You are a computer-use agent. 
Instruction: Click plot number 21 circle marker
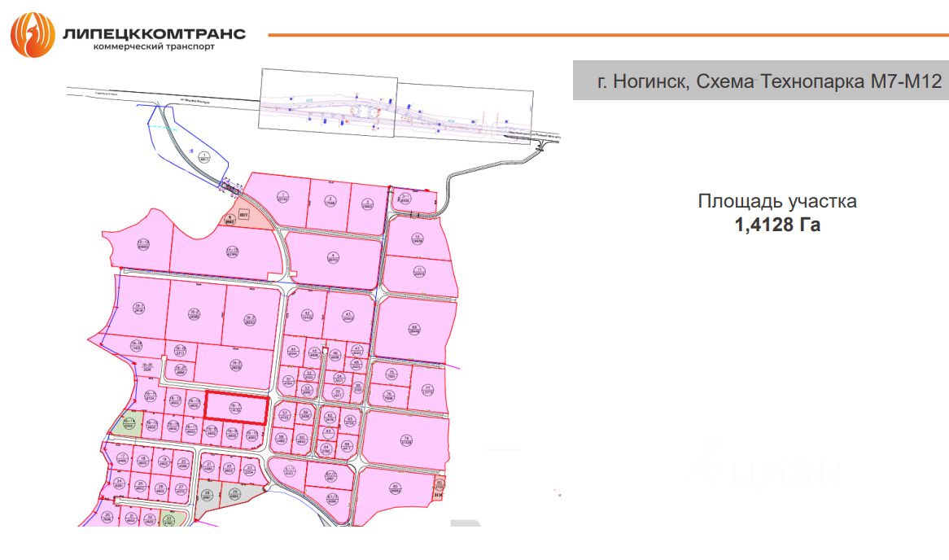click(x=209, y=466)
